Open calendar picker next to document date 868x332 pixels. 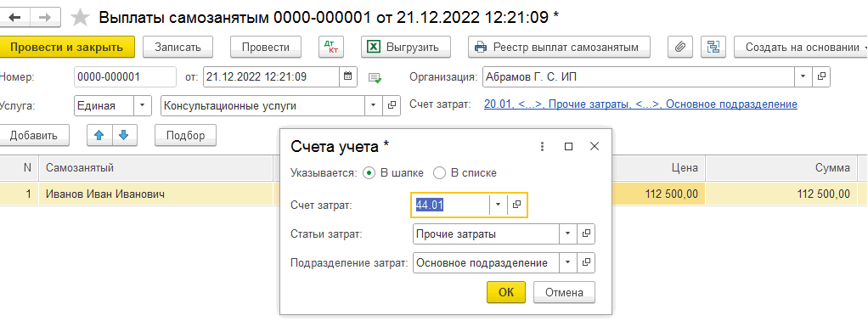coord(348,77)
